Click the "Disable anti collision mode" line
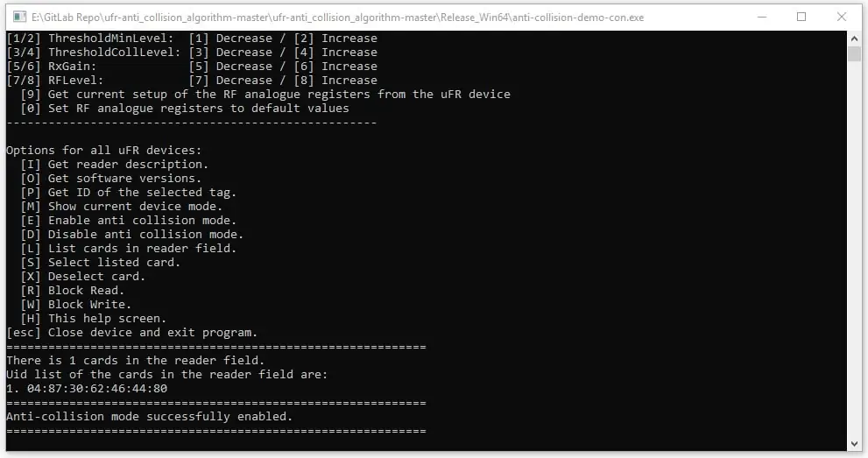This screenshot has width=868, height=458. click(131, 235)
